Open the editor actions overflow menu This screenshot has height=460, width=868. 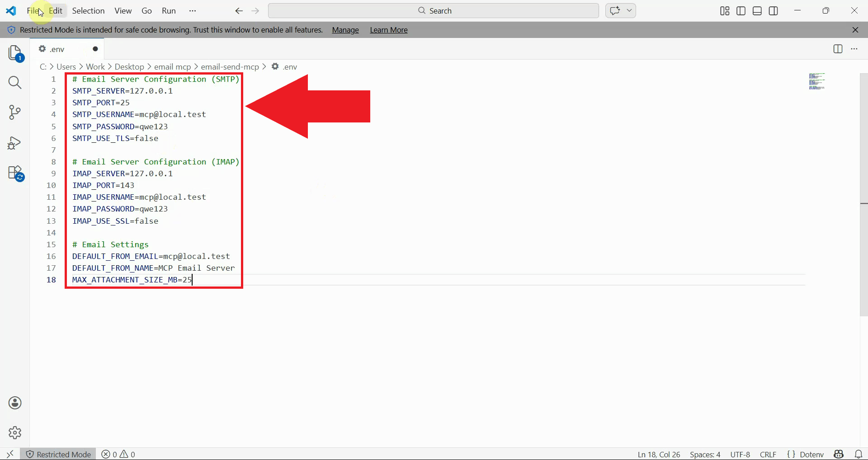tap(854, 49)
